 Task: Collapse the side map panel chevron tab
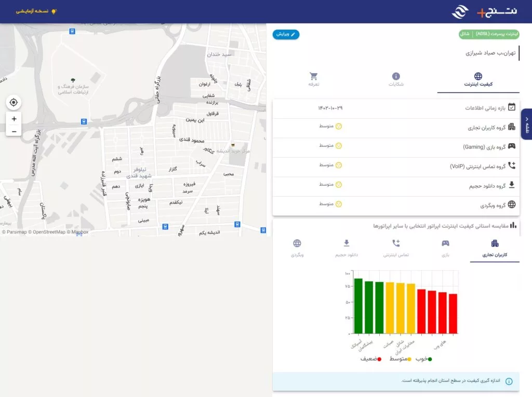point(527,124)
